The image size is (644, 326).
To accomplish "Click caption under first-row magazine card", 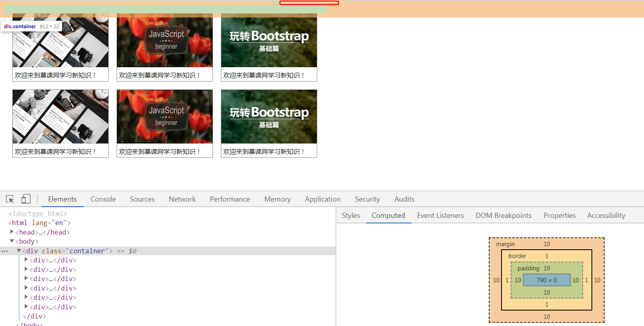I will 55,75.
